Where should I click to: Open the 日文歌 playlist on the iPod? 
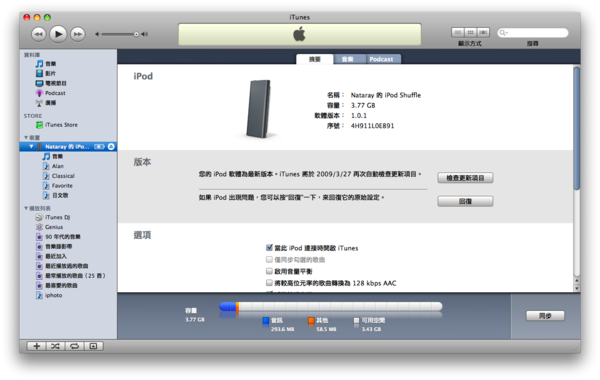tap(55, 195)
